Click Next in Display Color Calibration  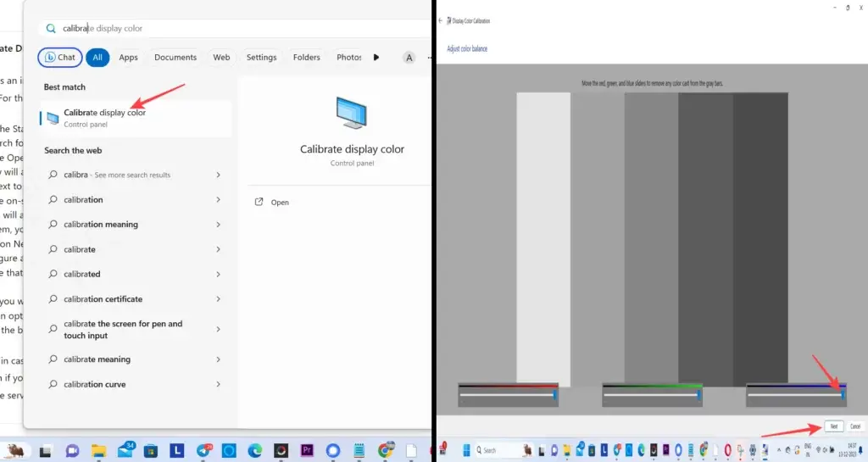pyautogui.click(x=834, y=426)
